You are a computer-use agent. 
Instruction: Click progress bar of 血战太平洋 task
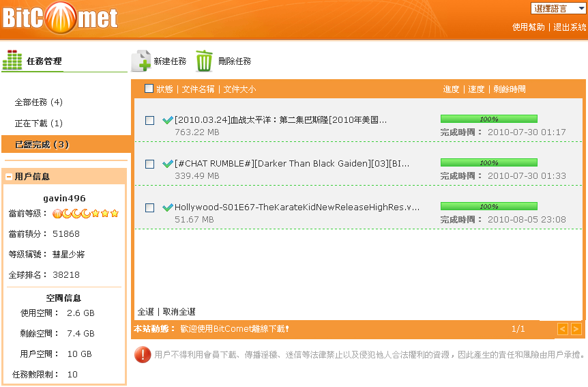tap(489, 119)
